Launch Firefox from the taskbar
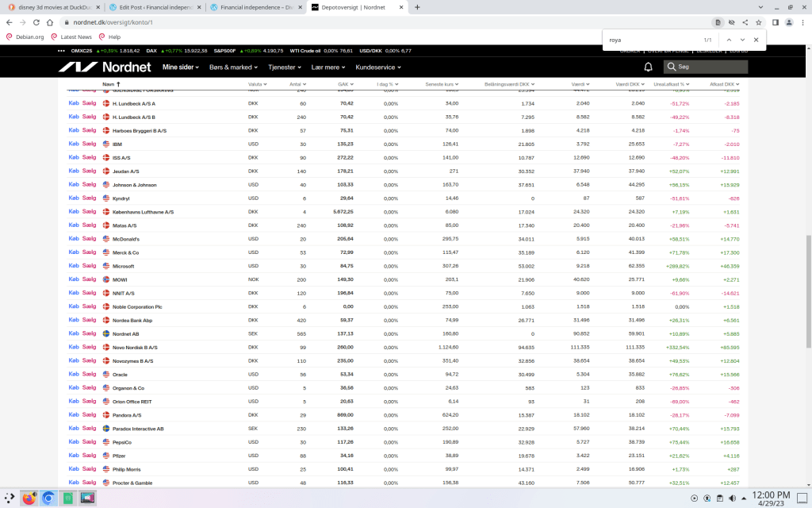 point(29,498)
